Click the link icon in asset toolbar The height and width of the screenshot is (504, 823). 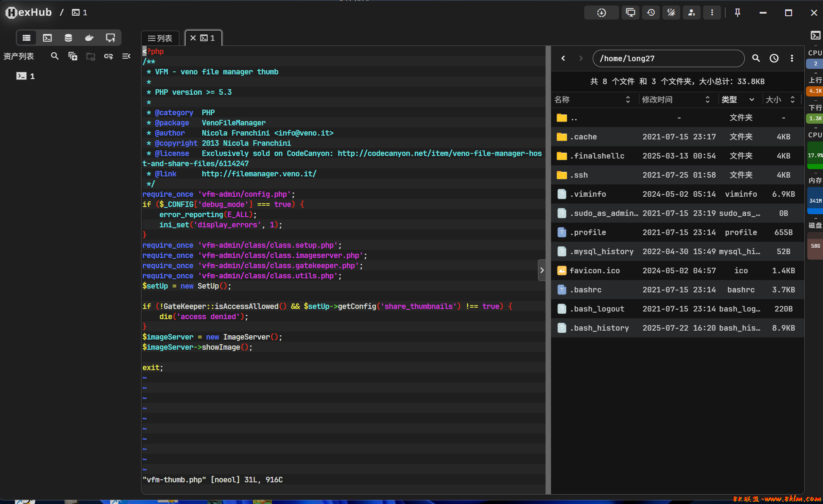(108, 56)
